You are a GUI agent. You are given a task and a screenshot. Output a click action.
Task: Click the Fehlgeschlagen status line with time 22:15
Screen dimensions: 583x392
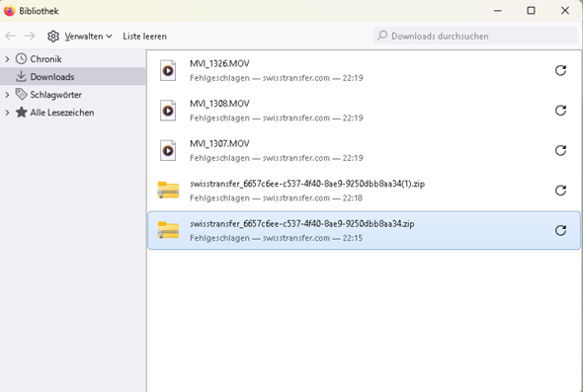(x=277, y=238)
